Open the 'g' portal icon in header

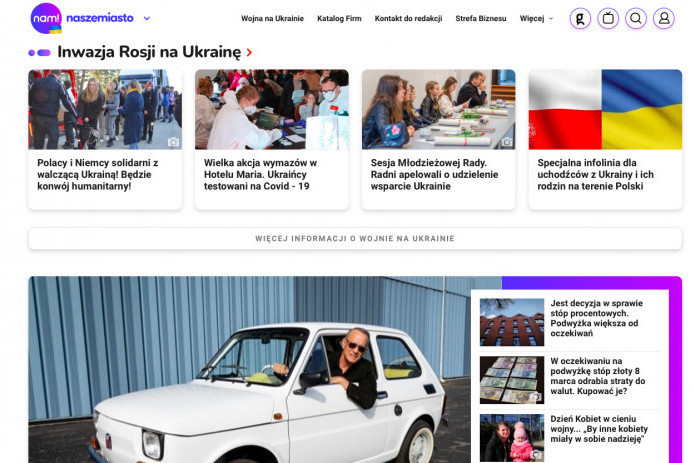point(580,19)
